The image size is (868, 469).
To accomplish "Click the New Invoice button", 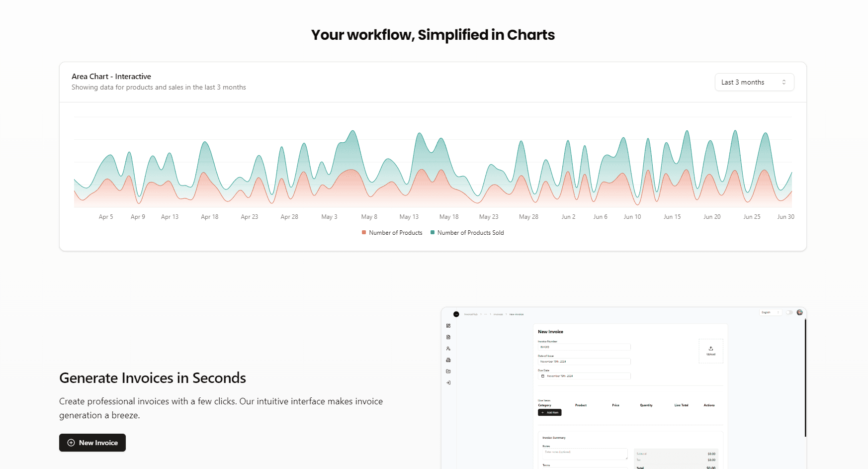I will pos(92,443).
